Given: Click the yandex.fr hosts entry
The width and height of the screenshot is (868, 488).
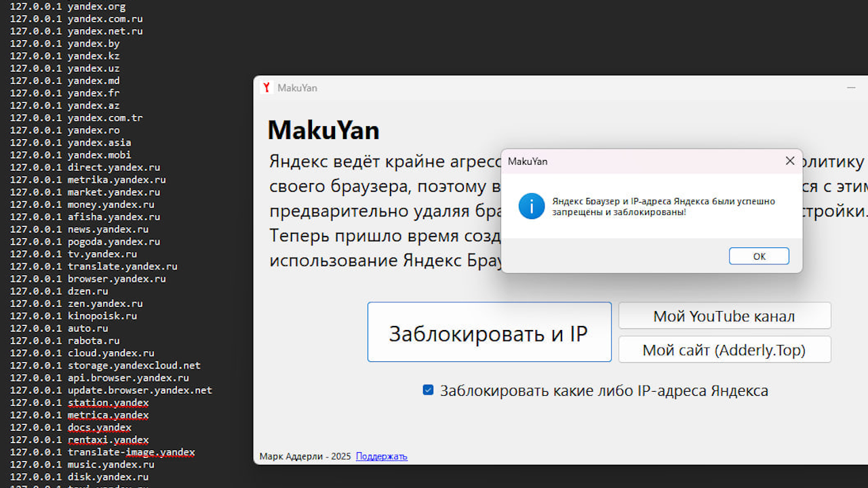Looking at the screenshot, I should point(64,93).
